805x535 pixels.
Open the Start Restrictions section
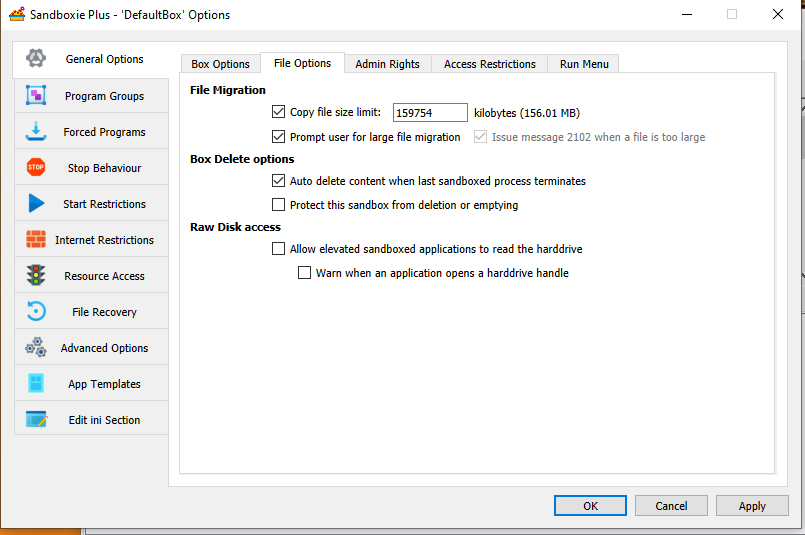pyautogui.click(x=91, y=204)
